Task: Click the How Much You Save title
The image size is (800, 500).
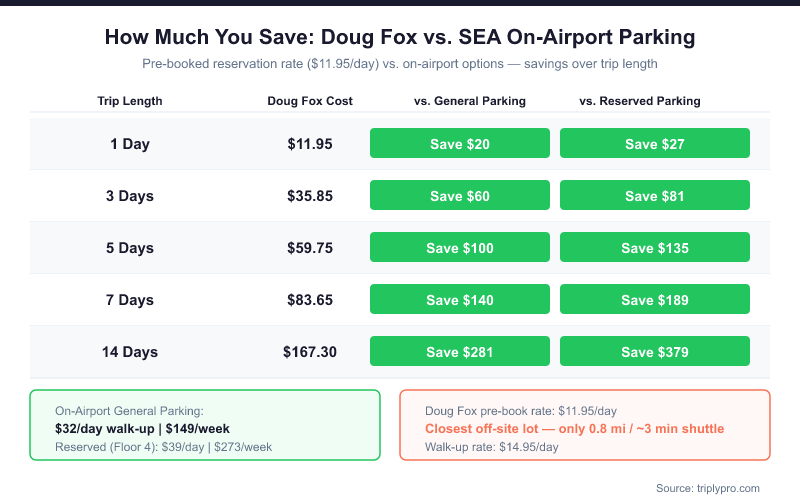Action: click(x=400, y=38)
